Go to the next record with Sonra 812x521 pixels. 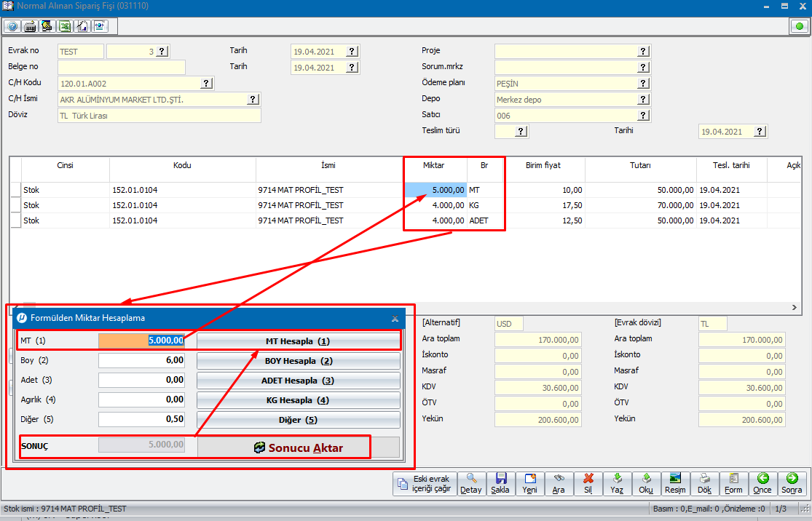tap(792, 485)
